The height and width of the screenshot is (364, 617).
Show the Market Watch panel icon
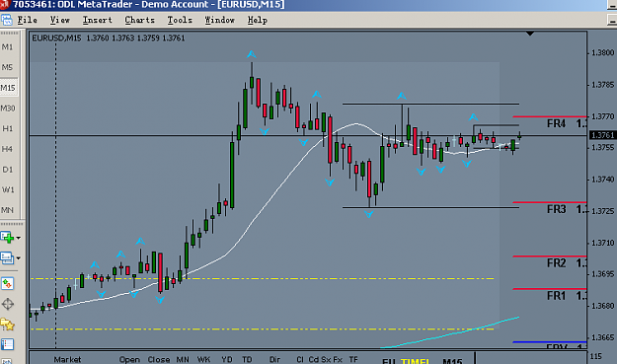pyautogui.click(x=7, y=283)
